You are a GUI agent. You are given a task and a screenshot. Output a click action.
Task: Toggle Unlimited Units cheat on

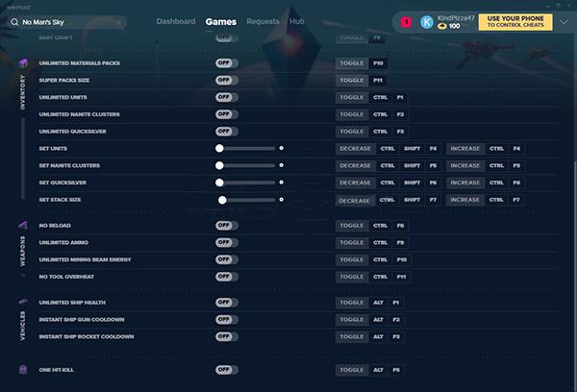[x=227, y=97]
